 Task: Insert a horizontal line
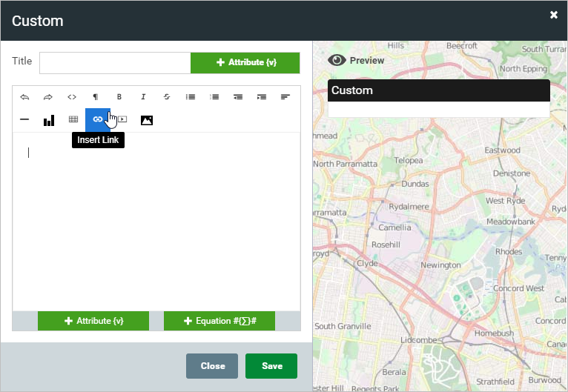(x=24, y=120)
